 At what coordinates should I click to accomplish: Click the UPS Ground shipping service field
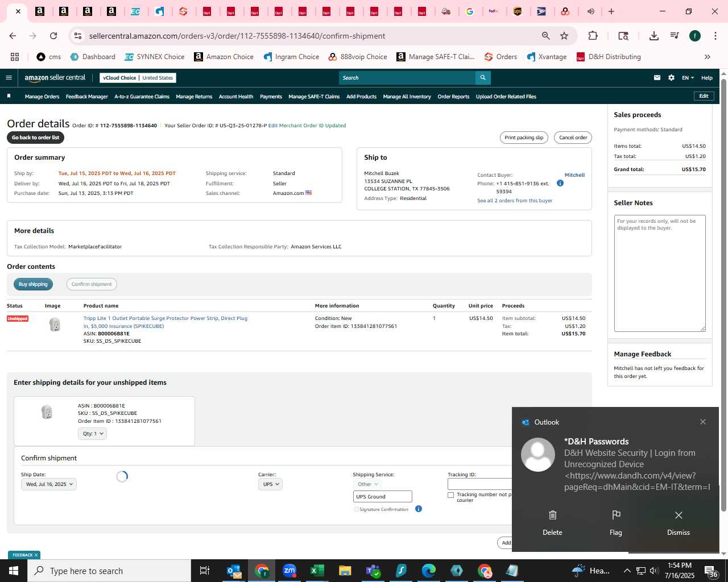382,497
